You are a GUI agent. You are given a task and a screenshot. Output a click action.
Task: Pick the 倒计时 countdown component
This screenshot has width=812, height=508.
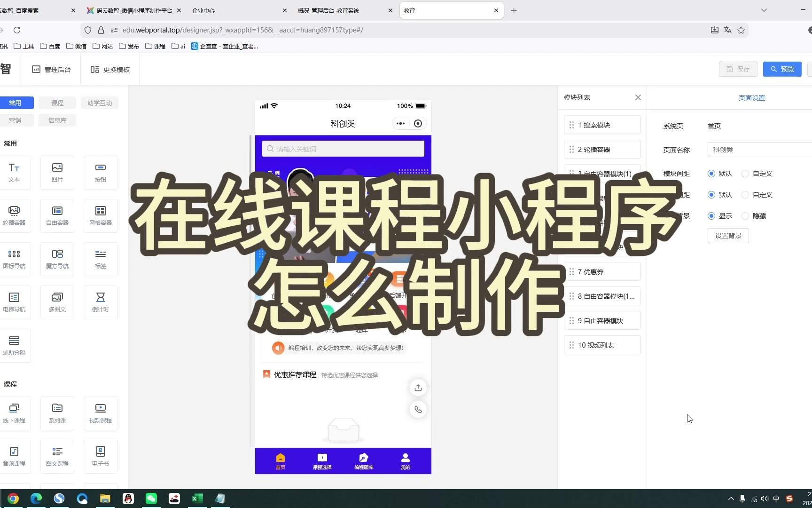(x=101, y=302)
